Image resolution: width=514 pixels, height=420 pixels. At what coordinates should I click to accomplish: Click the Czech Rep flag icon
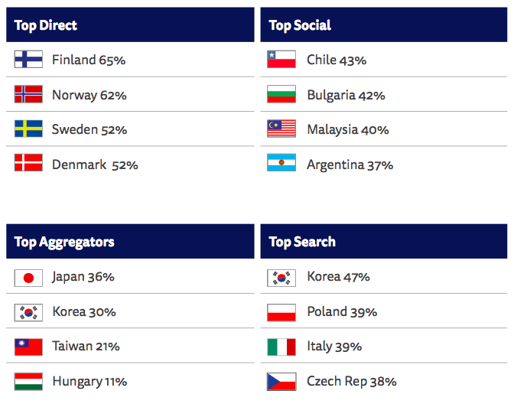(281, 381)
